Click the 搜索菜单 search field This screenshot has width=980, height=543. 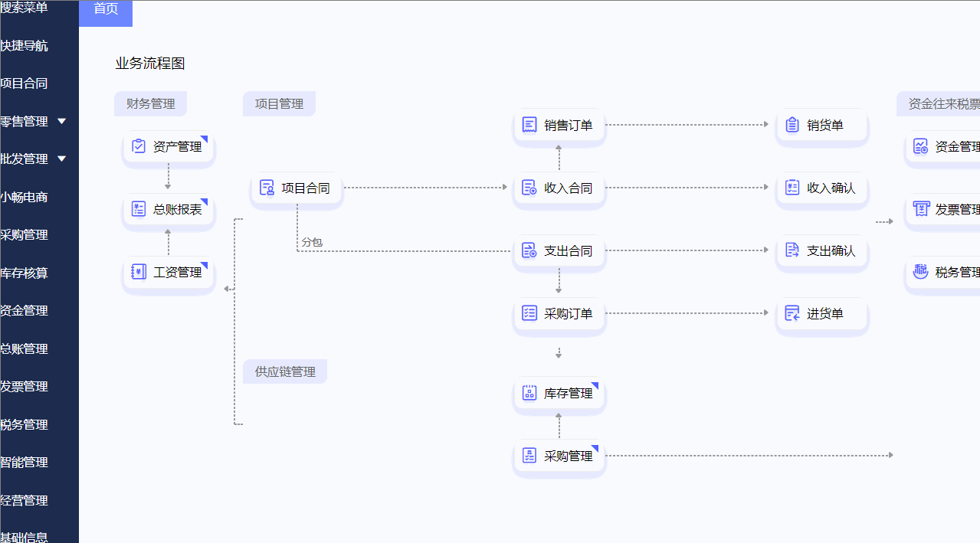(25, 8)
